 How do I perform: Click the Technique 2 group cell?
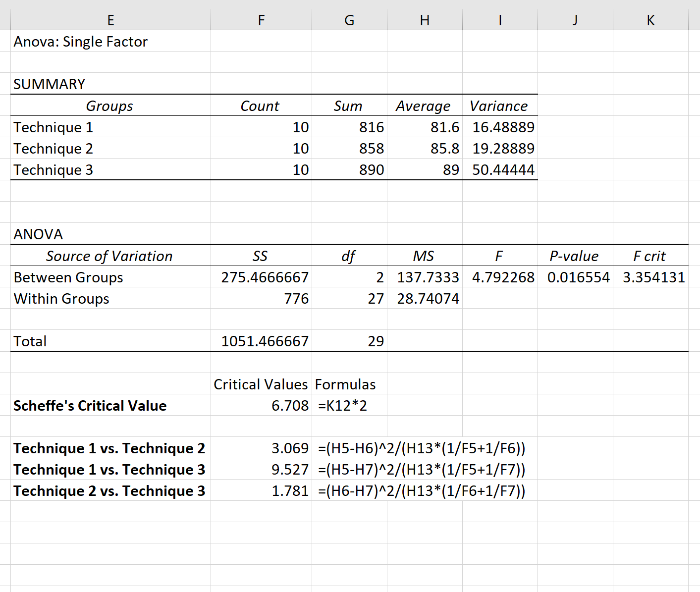tap(110, 148)
